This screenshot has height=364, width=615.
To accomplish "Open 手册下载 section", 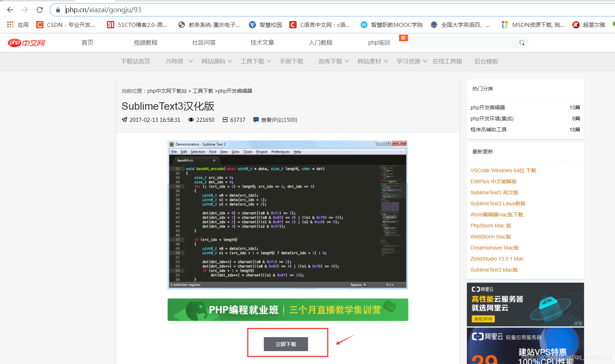I will tap(291, 61).
